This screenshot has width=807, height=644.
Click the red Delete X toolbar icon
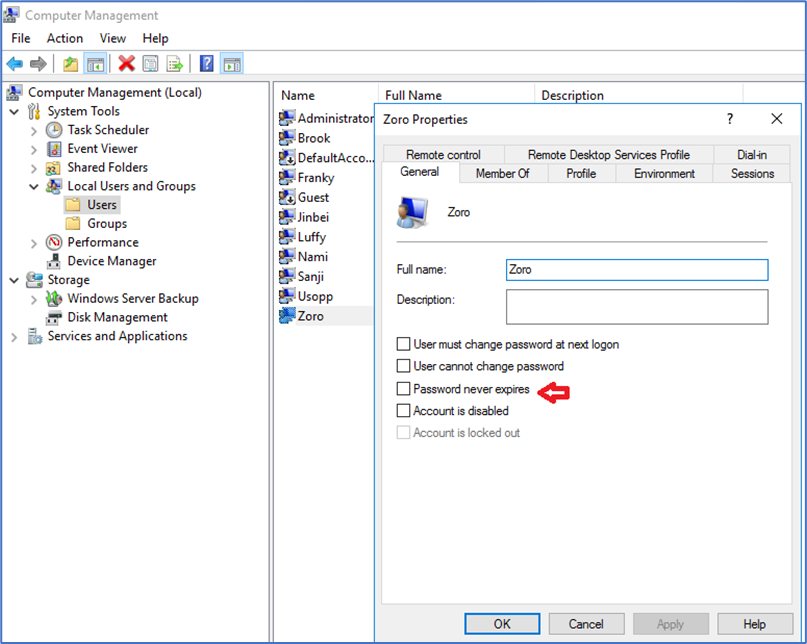point(126,64)
